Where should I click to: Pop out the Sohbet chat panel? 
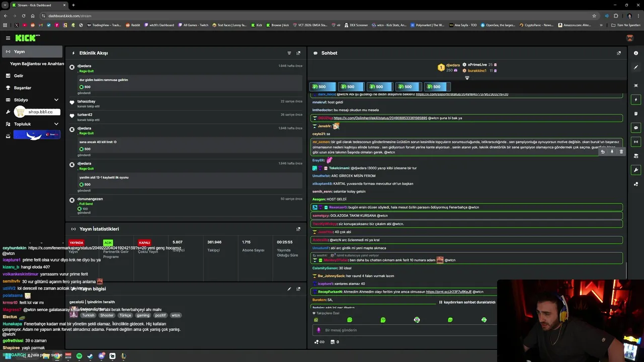tap(619, 53)
